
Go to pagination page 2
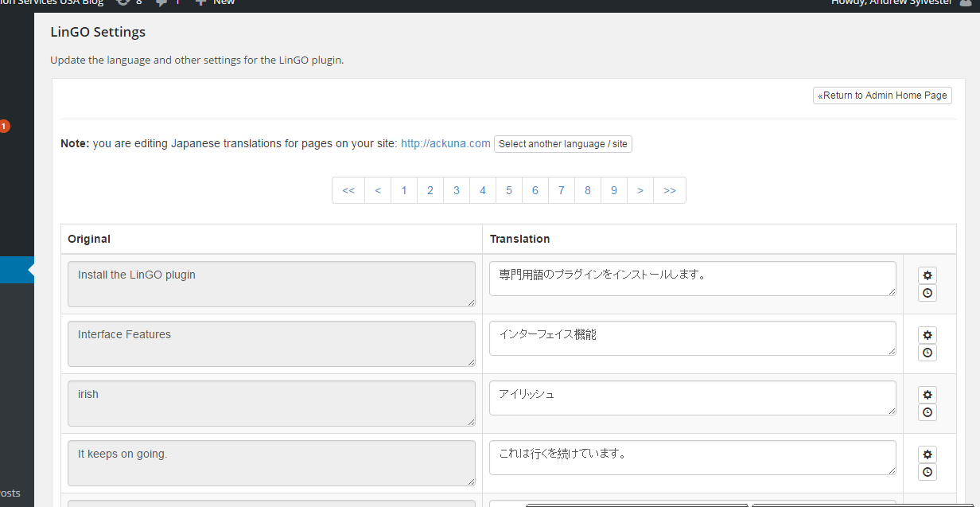[x=430, y=190]
